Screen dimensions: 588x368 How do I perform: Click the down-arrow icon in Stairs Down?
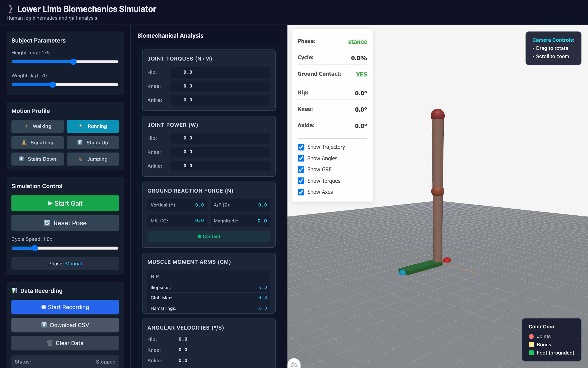(x=21, y=159)
